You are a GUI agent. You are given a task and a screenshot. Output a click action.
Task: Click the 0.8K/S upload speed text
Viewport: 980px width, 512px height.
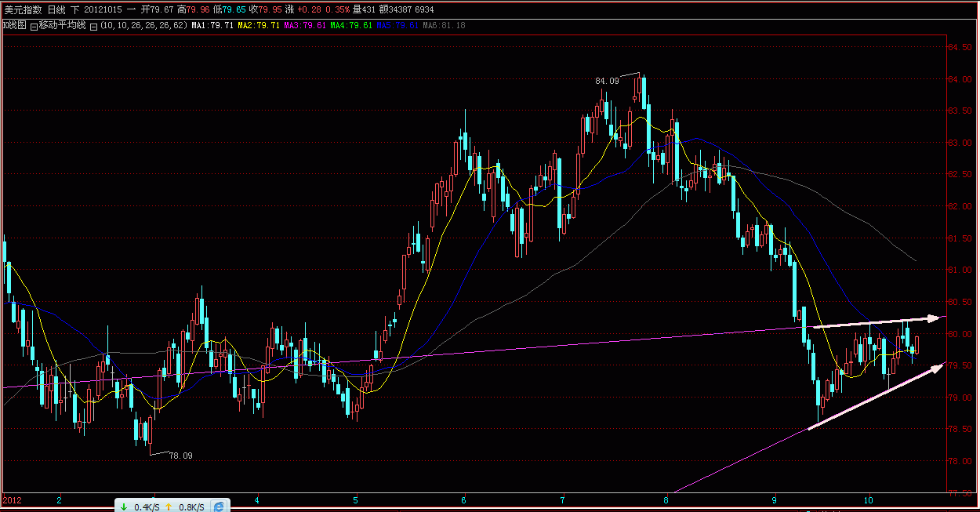[191, 507]
